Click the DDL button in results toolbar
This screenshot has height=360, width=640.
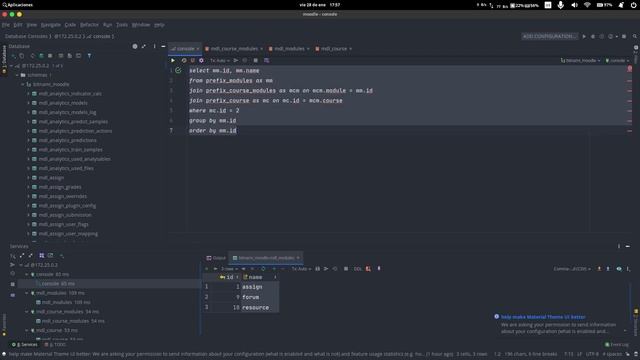click(358, 269)
